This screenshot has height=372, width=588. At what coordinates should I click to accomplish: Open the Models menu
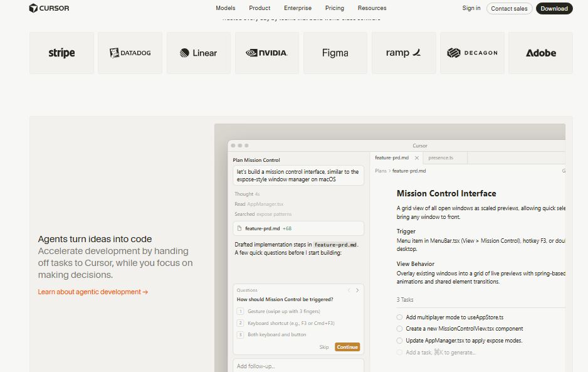tap(226, 8)
